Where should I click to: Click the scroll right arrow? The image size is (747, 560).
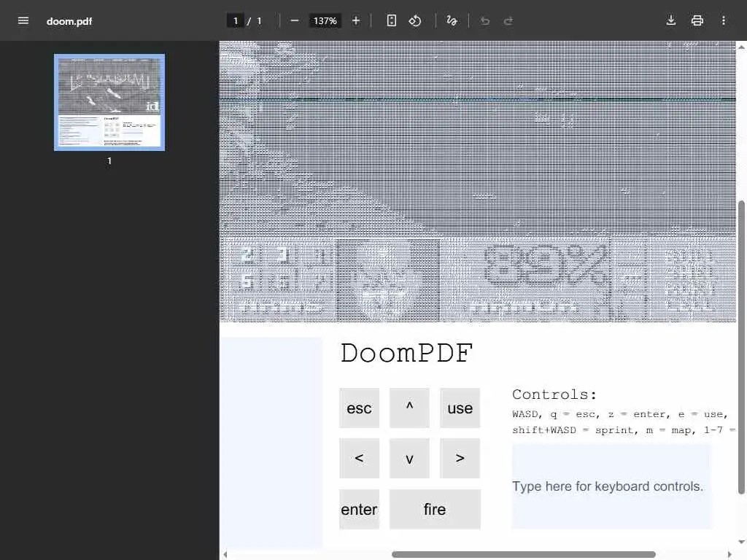pyautogui.click(x=729, y=554)
